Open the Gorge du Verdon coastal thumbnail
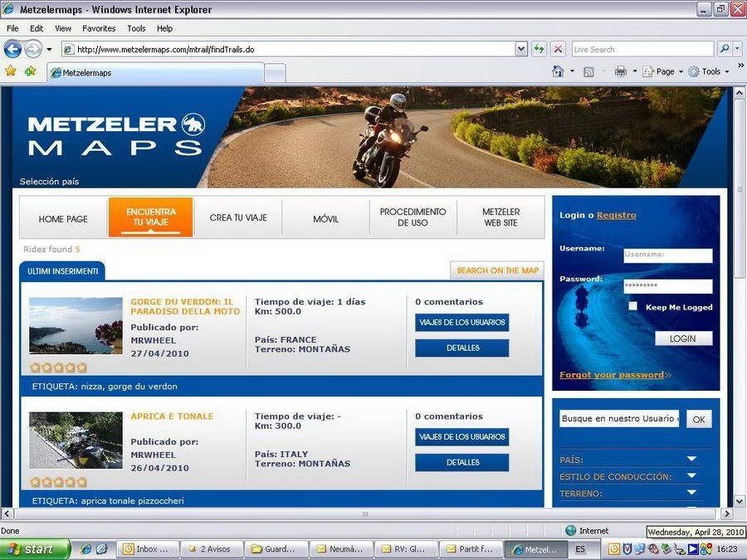This screenshot has height=560, width=747. tap(76, 326)
